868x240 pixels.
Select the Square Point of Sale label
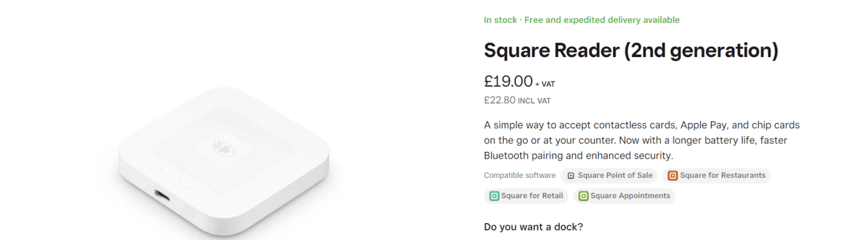point(615,176)
